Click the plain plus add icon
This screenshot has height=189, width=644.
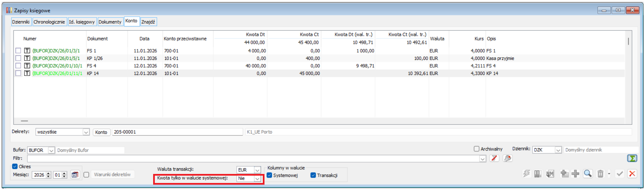tap(575, 174)
